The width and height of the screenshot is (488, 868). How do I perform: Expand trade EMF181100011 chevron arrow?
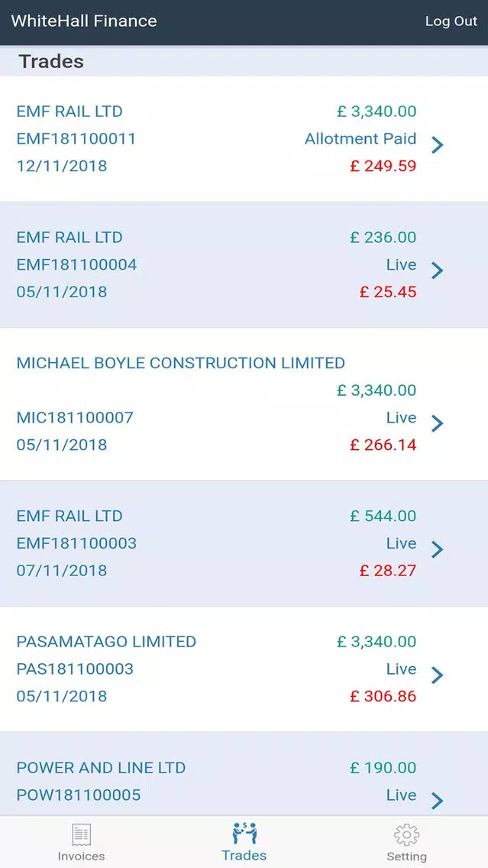tap(437, 144)
